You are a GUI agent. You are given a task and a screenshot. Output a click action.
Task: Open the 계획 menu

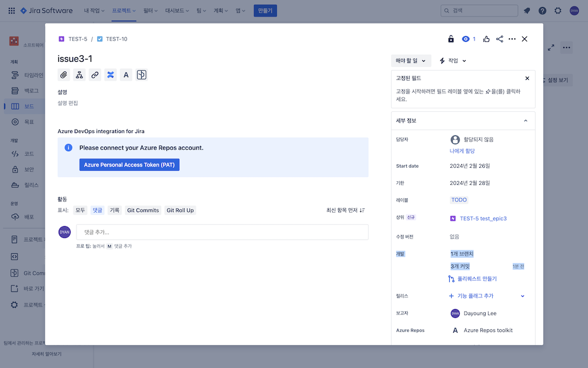point(220,11)
